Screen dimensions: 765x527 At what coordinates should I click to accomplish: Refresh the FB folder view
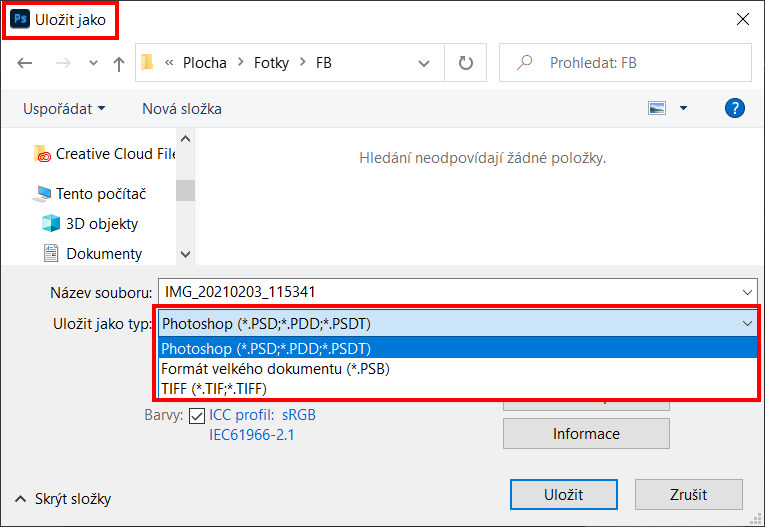(465, 63)
